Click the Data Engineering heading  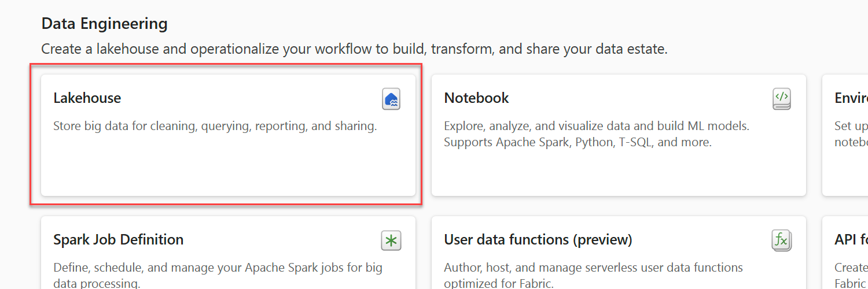[105, 24]
